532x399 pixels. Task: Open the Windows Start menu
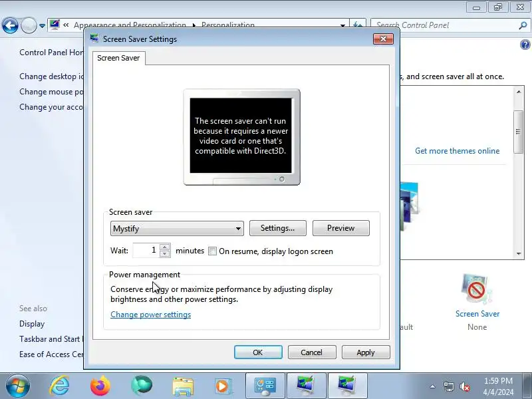click(x=17, y=386)
